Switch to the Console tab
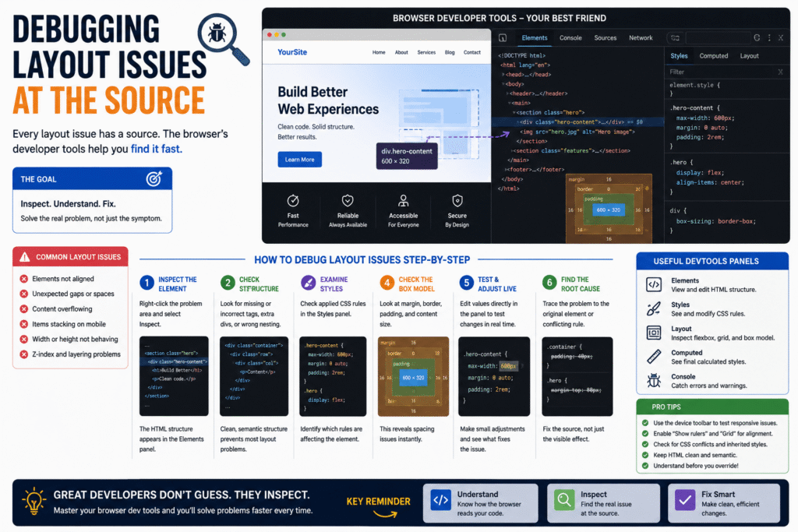This screenshot has width=798, height=532. click(570, 38)
